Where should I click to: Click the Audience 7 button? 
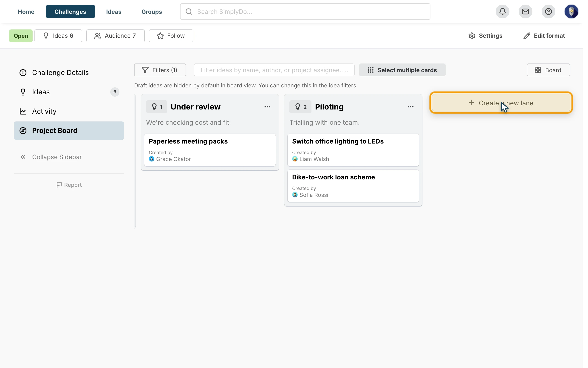click(115, 36)
